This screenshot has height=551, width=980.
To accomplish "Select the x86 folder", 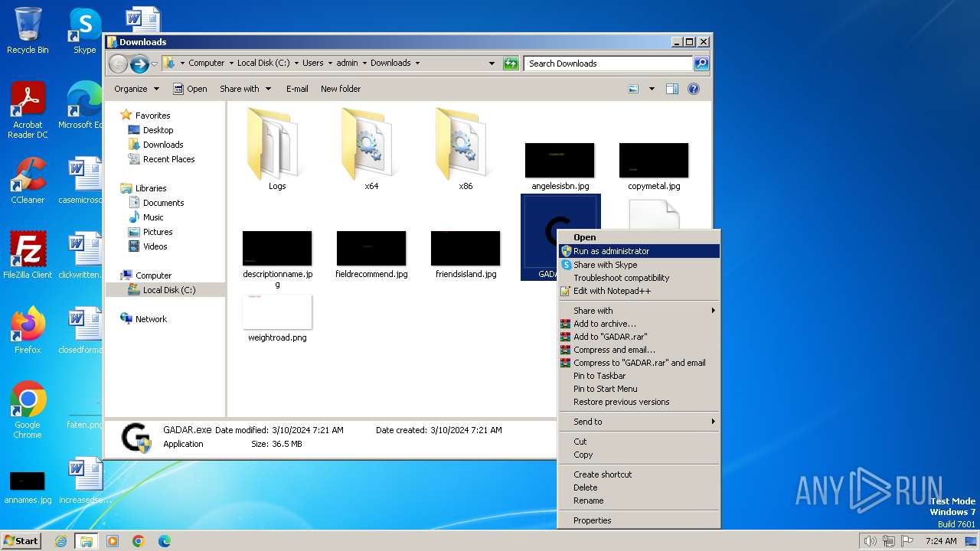I will [x=465, y=148].
